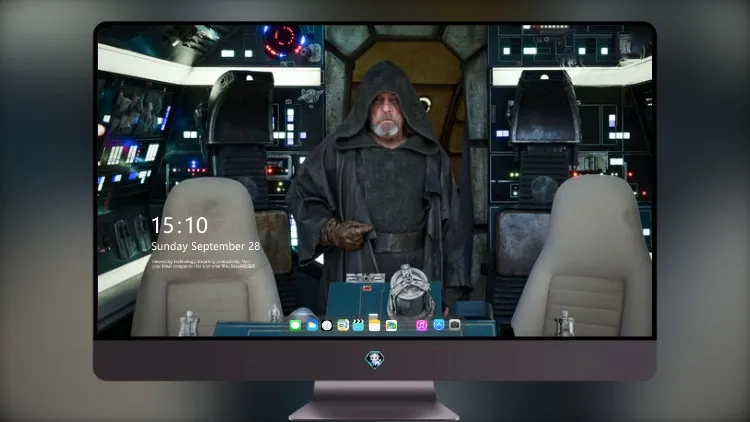Open the yellow Notes app in dock
Viewport: 750px width, 422px height.
coord(375,325)
